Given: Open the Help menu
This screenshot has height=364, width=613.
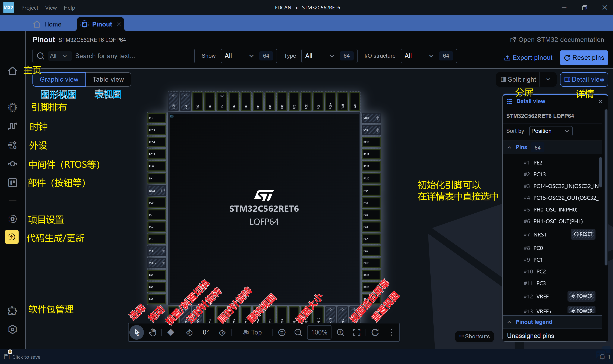Looking at the screenshot, I should (69, 8).
